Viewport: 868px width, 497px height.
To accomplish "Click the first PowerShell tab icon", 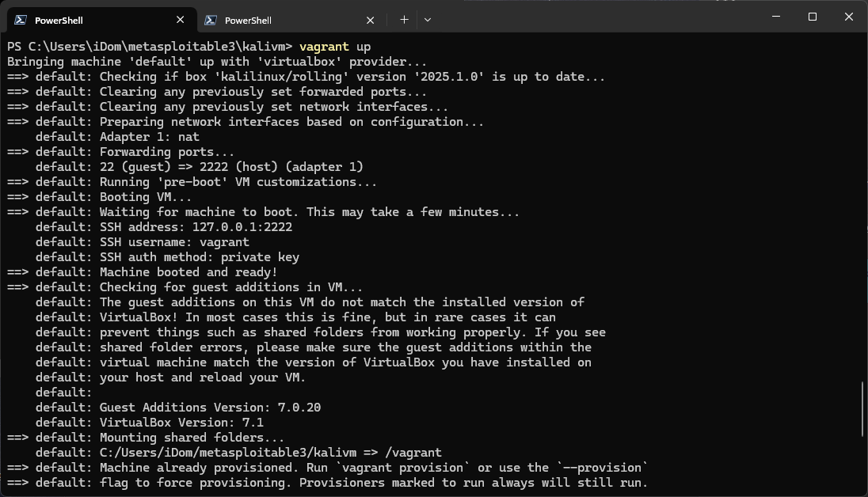I will (x=20, y=20).
